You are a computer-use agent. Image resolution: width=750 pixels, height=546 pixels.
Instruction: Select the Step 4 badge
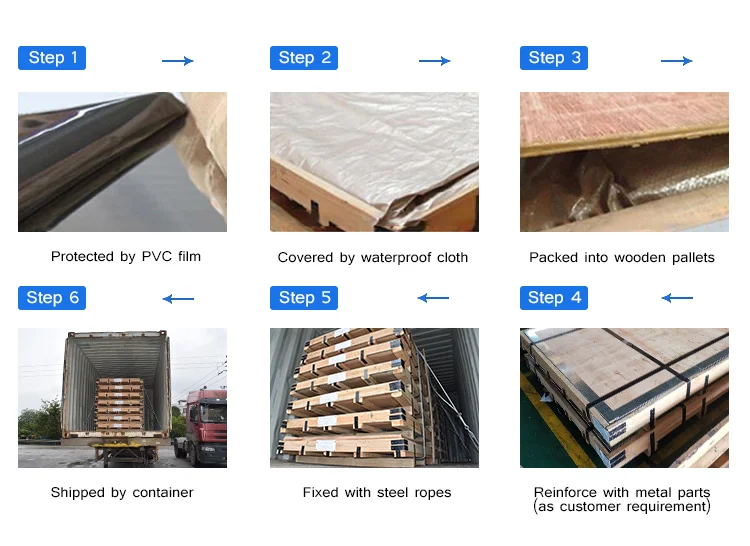point(554,298)
